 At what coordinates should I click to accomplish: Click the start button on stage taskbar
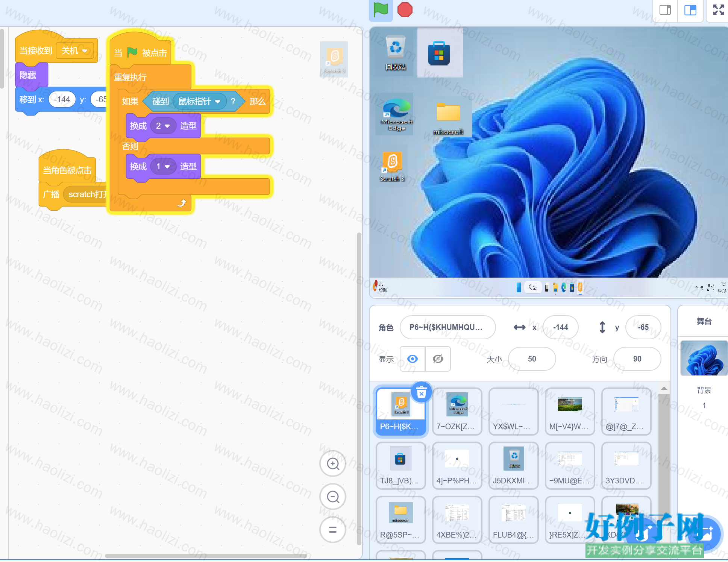pos(519,287)
